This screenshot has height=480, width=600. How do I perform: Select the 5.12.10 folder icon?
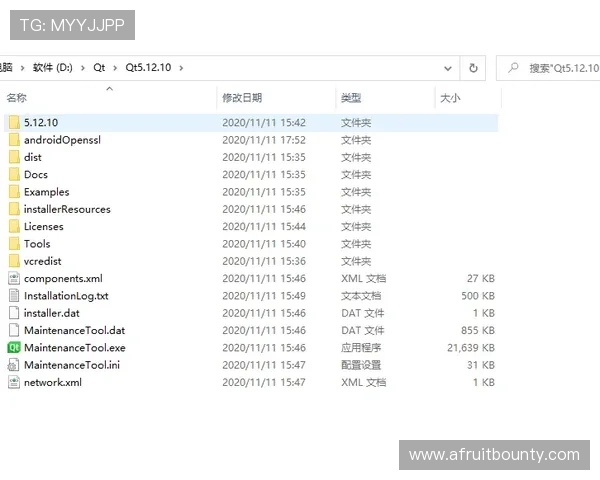pyautogui.click(x=14, y=123)
